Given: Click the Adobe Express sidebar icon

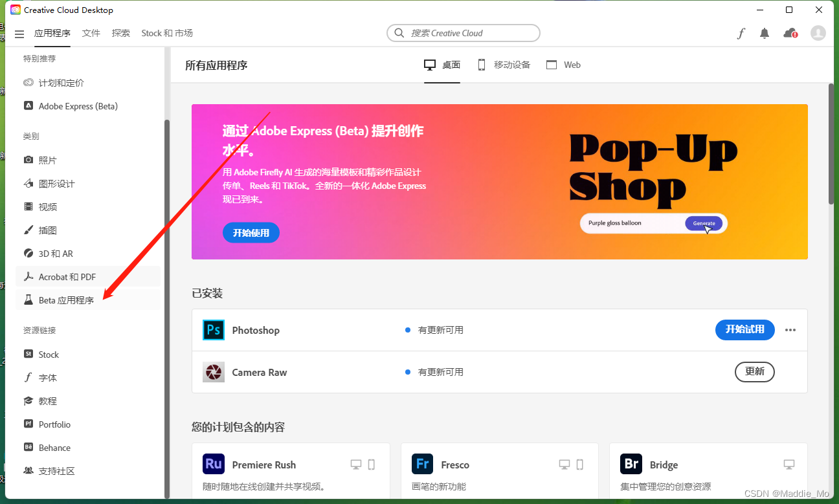Looking at the screenshot, I should (x=28, y=105).
